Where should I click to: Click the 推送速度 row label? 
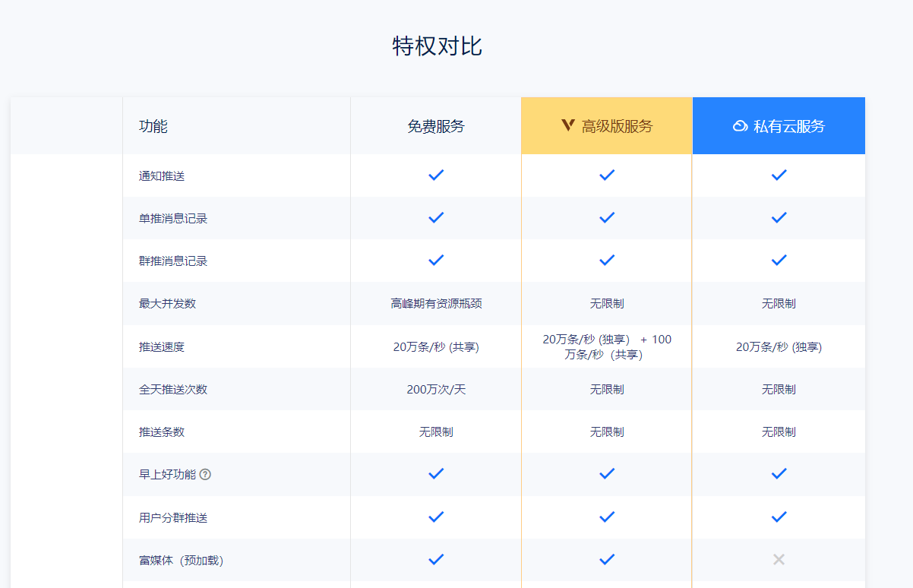point(162,347)
